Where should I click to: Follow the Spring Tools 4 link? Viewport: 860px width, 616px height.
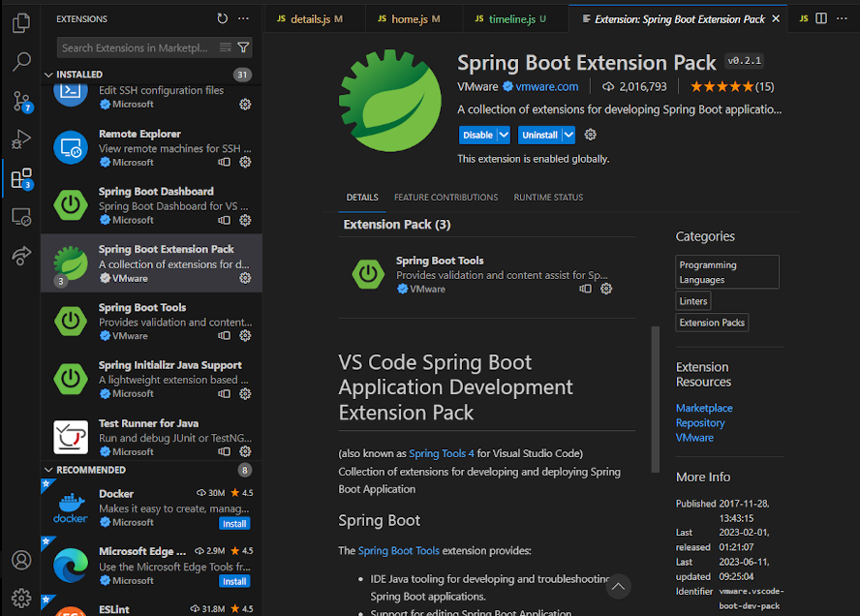click(442, 453)
